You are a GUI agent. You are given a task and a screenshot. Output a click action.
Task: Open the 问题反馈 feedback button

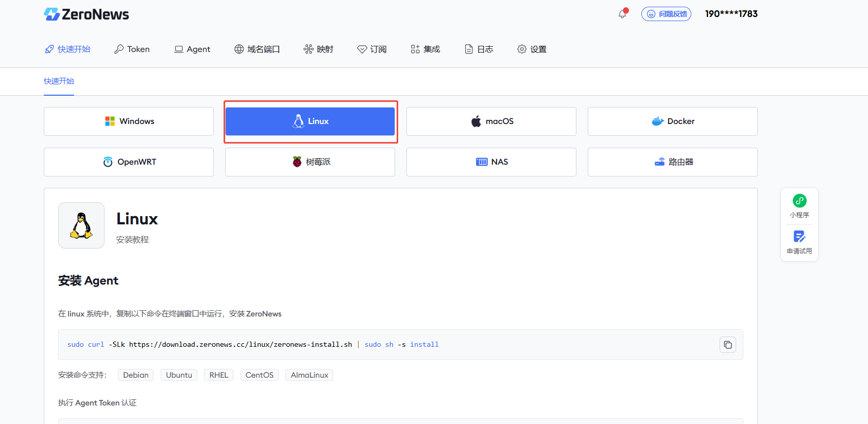pyautogui.click(x=666, y=14)
